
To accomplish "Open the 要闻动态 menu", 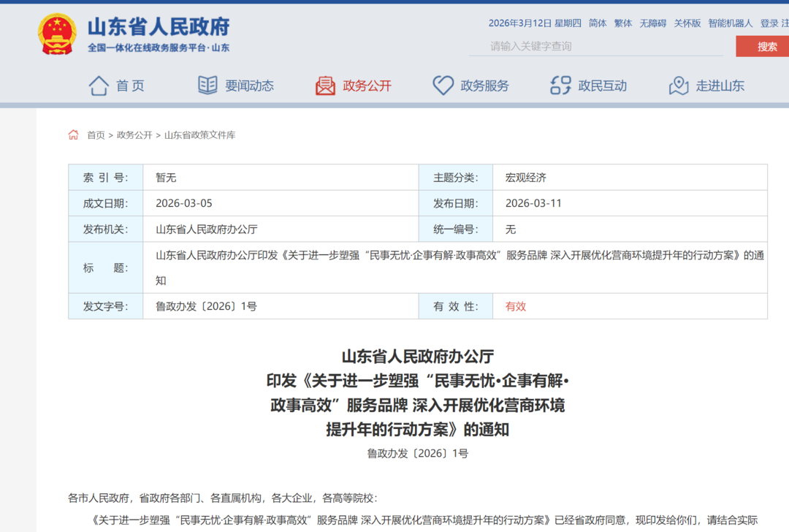I will point(249,85).
